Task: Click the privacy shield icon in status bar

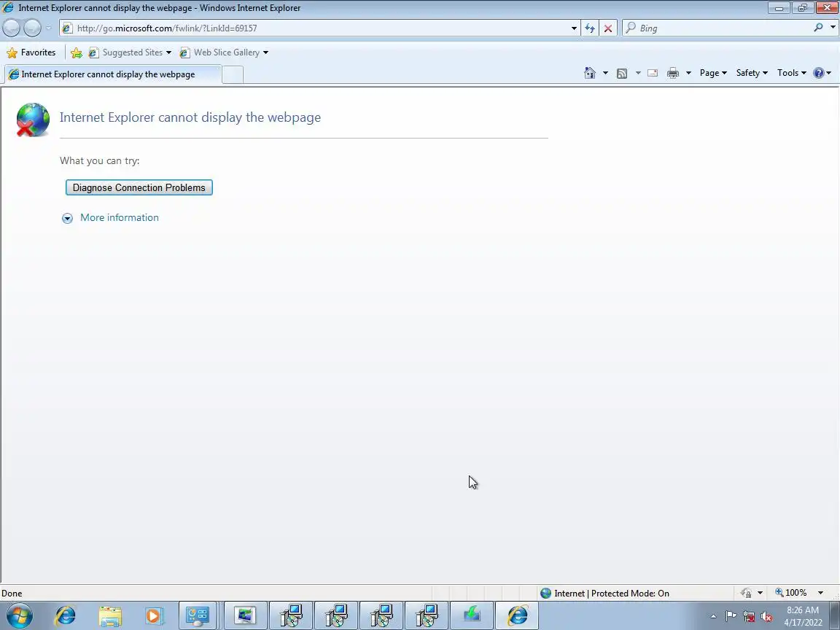Action: click(x=746, y=593)
